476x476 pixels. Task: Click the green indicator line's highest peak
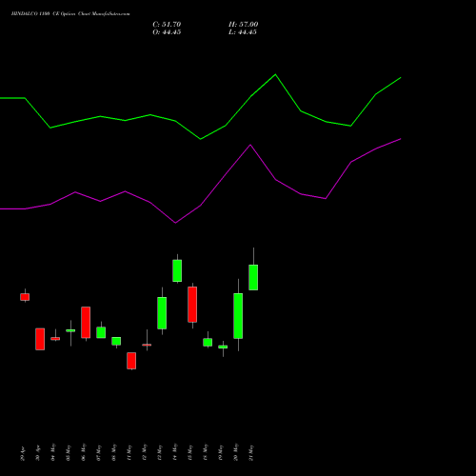coord(275,74)
